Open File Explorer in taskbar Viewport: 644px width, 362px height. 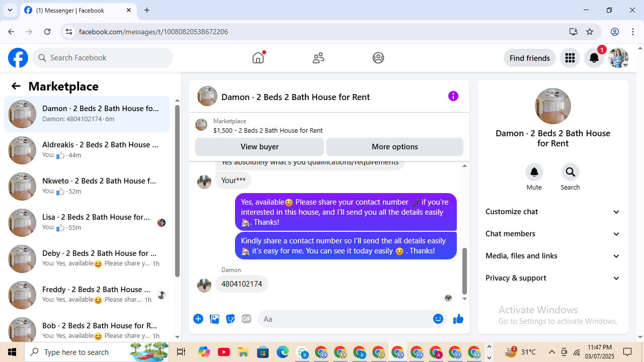click(244, 352)
